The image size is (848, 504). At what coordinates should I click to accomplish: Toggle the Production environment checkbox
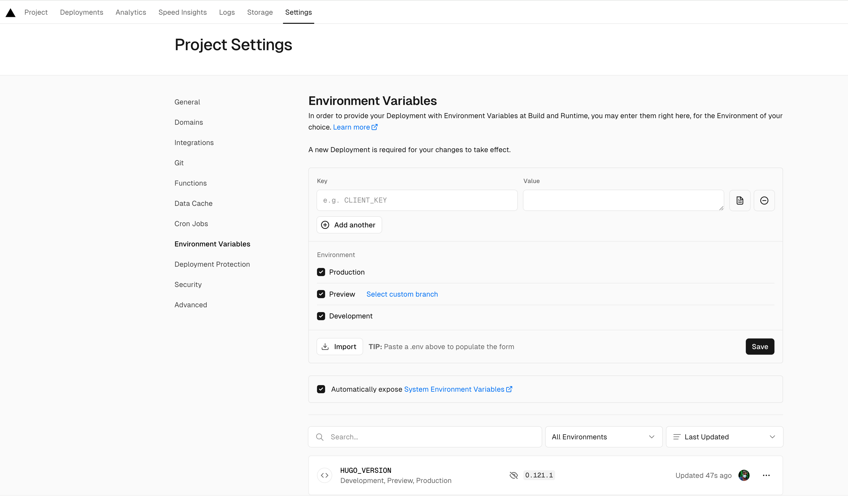pos(321,272)
